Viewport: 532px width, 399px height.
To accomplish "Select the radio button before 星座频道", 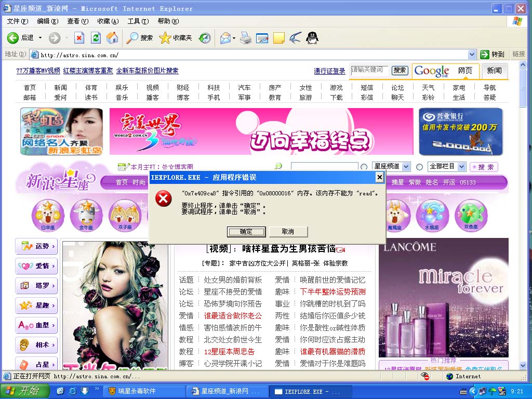I will (x=364, y=167).
